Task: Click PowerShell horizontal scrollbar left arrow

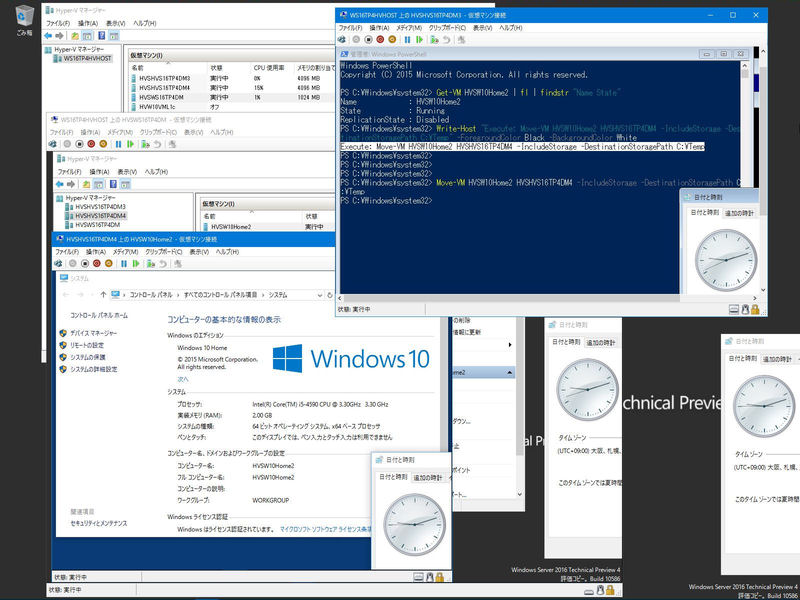Action: click(x=340, y=298)
